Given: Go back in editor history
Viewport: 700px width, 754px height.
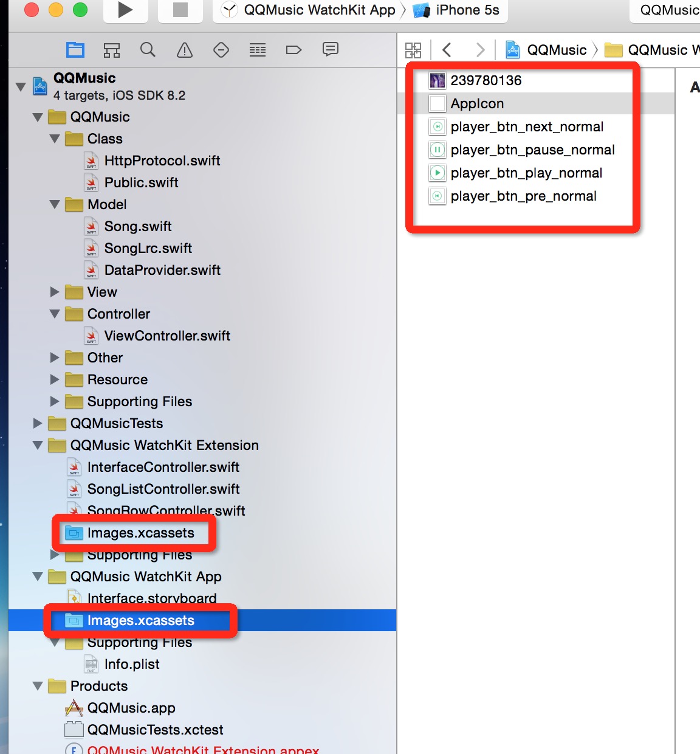Looking at the screenshot, I should coord(447,50).
